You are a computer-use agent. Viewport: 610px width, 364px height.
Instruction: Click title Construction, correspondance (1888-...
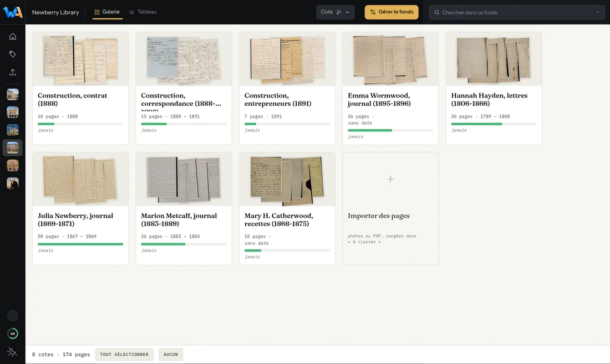coord(181,100)
